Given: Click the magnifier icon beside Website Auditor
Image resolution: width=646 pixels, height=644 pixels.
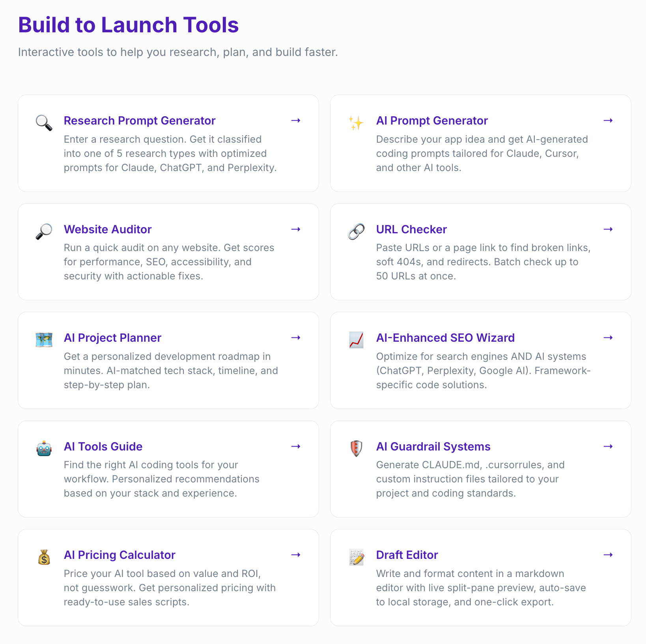Looking at the screenshot, I should point(44,231).
